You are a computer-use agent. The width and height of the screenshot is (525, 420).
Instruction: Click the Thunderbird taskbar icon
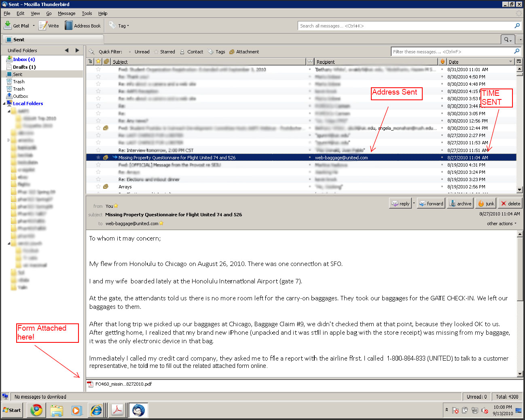click(x=139, y=410)
